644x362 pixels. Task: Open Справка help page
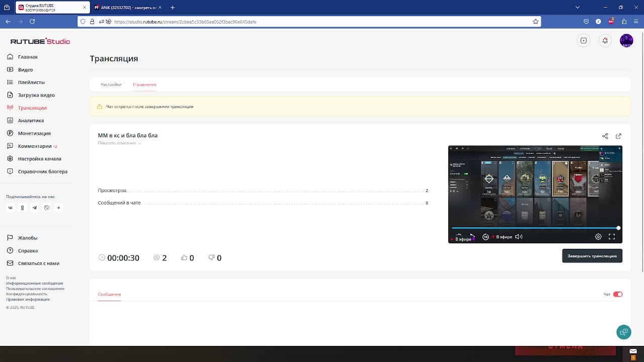[x=28, y=250]
